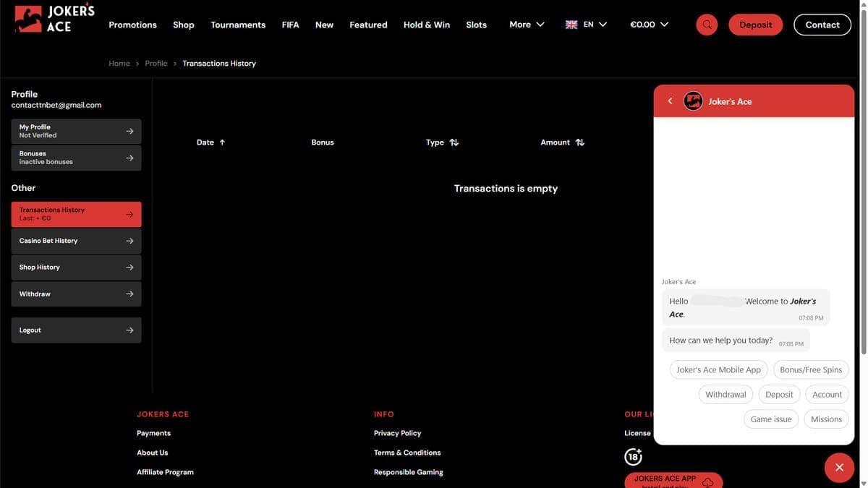Click the arrow beside Withdraw

coord(129,294)
